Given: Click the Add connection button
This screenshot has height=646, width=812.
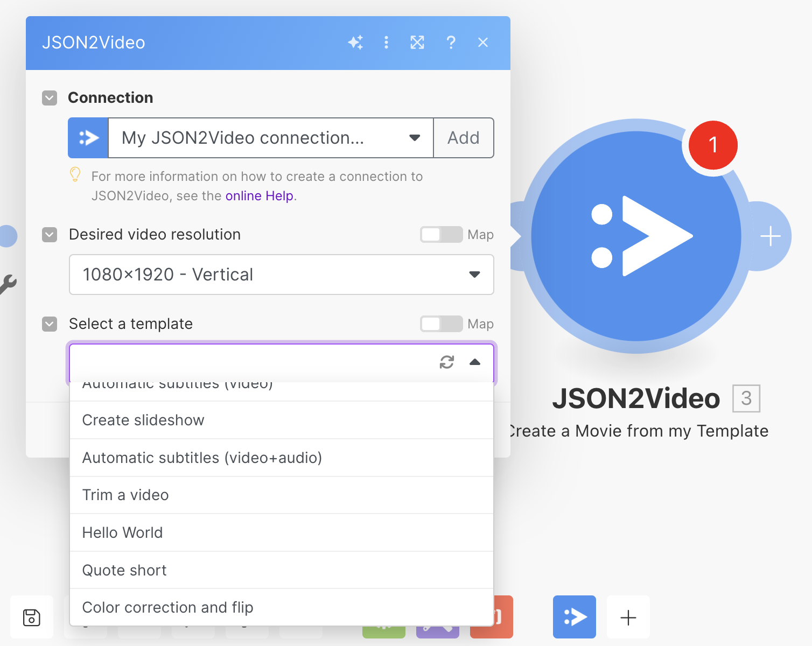Looking at the screenshot, I should pos(464,138).
